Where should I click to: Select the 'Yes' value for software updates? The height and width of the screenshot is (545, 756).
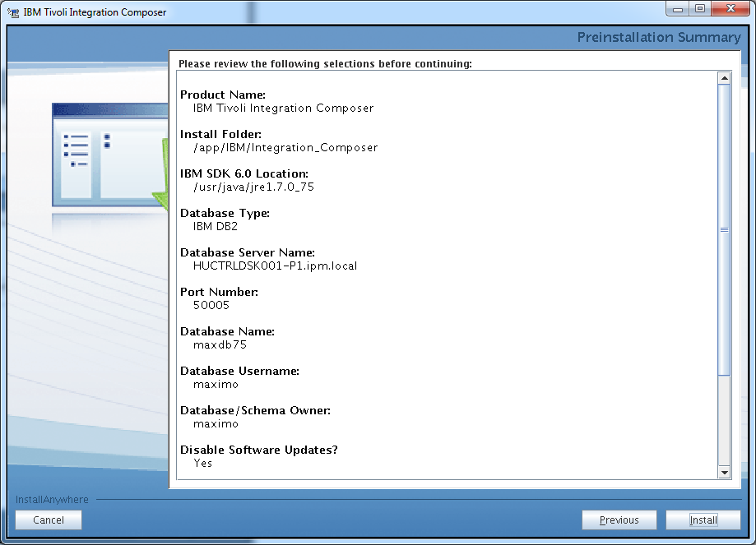point(202,463)
